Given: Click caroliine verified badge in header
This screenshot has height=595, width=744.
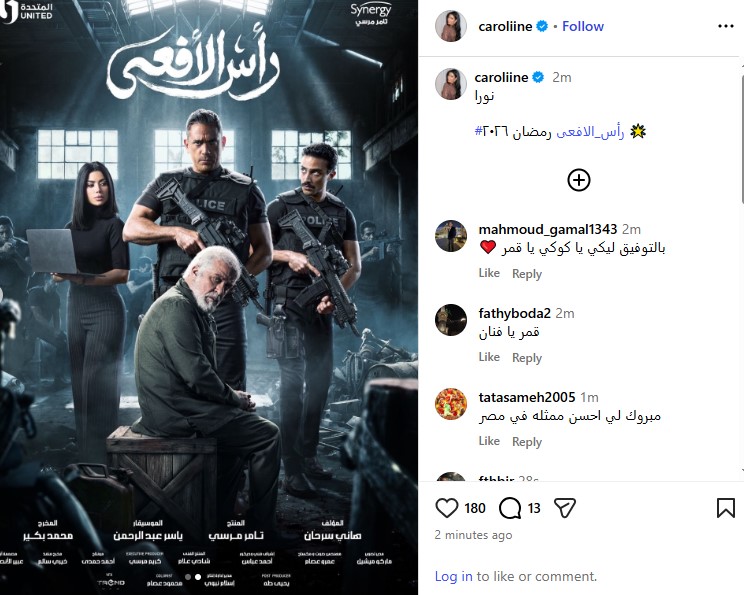Looking at the screenshot, I should pos(542,26).
